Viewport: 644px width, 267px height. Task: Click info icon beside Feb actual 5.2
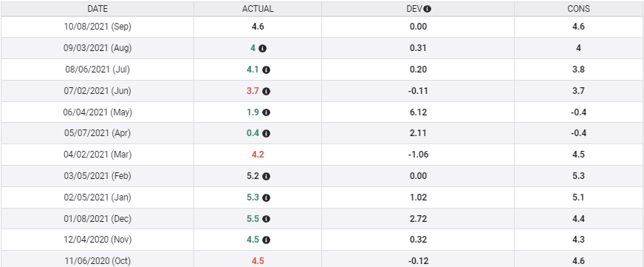coord(266,177)
